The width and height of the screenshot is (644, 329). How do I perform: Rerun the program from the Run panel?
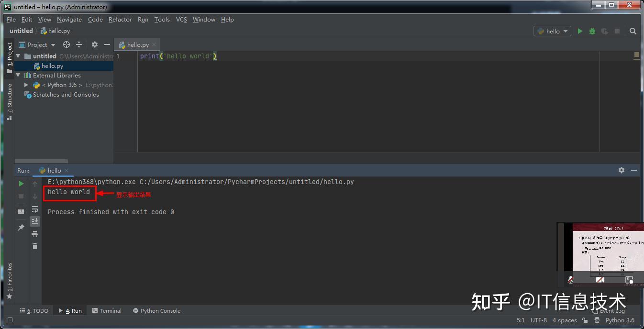point(21,184)
